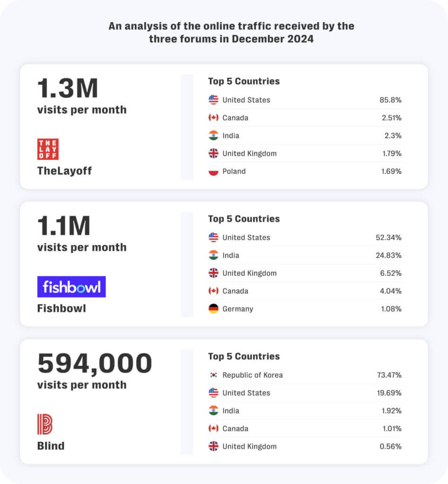The height and width of the screenshot is (484, 448).
Task: Click the Germany flag in Fishbowl's list
Action: pyautogui.click(x=213, y=309)
